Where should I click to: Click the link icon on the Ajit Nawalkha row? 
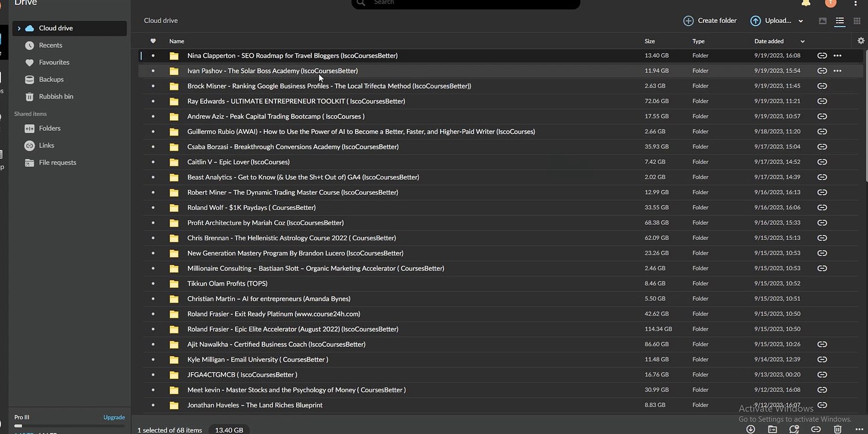822,344
